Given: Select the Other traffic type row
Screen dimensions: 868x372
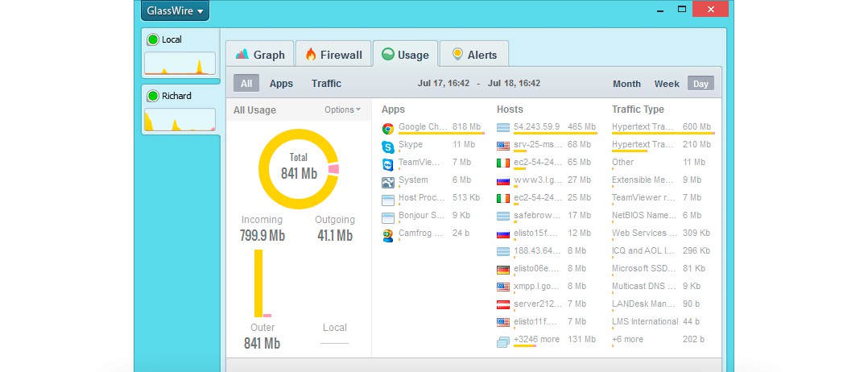Looking at the screenshot, I should click(663, 163).
